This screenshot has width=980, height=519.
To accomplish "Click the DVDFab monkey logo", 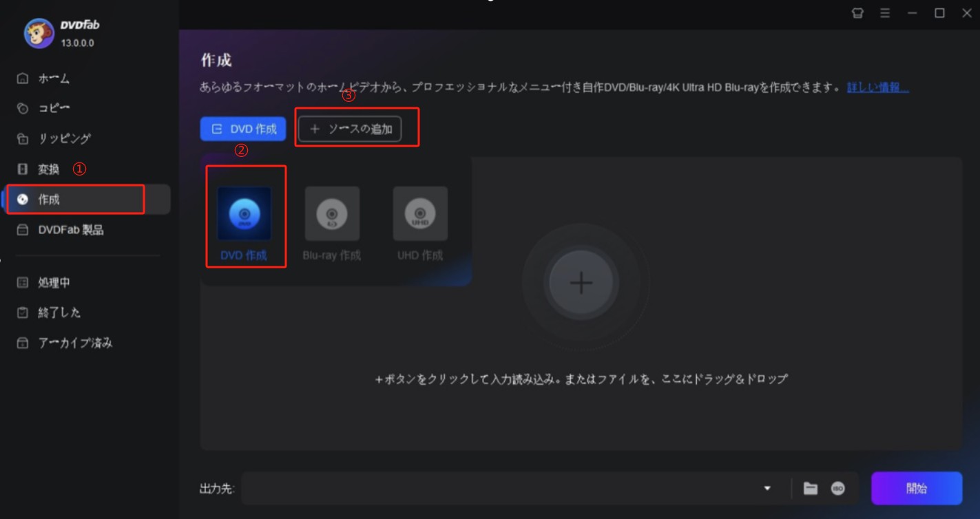I will [x=39, y=33].
